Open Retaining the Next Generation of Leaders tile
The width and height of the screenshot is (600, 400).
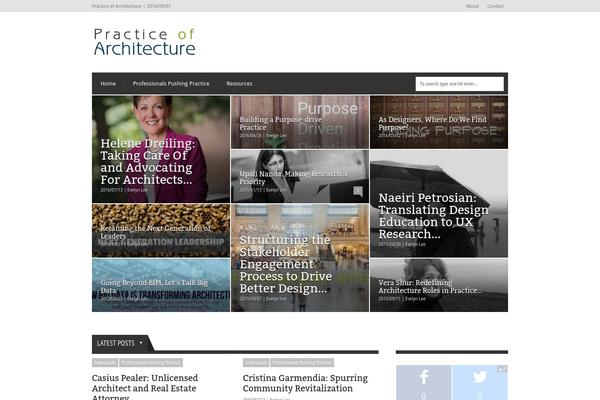[161, 231]
